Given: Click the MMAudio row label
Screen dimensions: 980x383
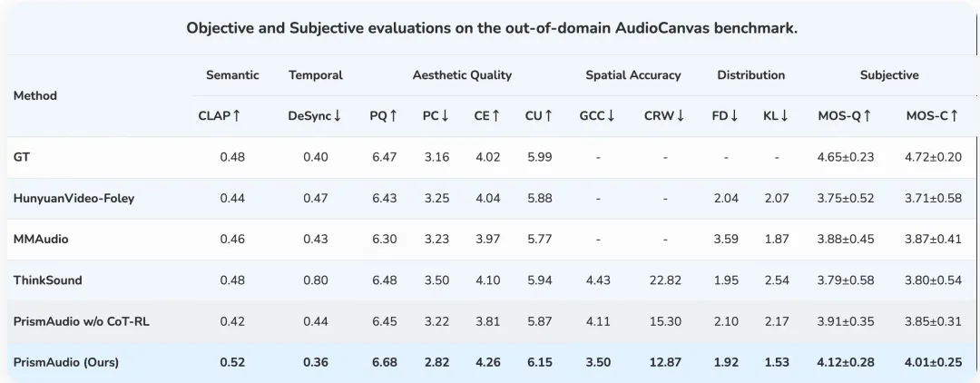Looking at the screenshot, I should coord(41,239).
